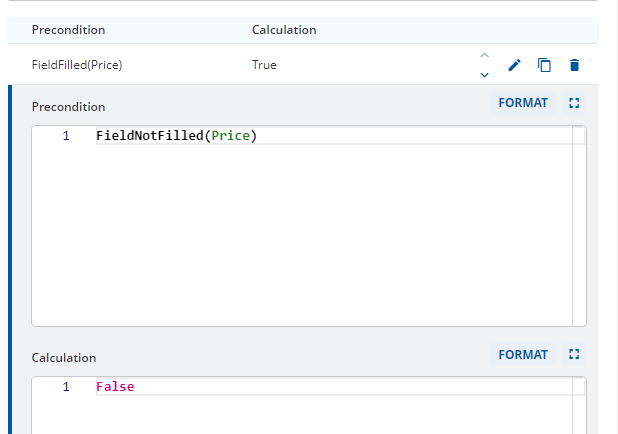Viewport: 618px width, 434px height.
Task: Move the rule up with the up chevron
Action: tap(484, 55)
